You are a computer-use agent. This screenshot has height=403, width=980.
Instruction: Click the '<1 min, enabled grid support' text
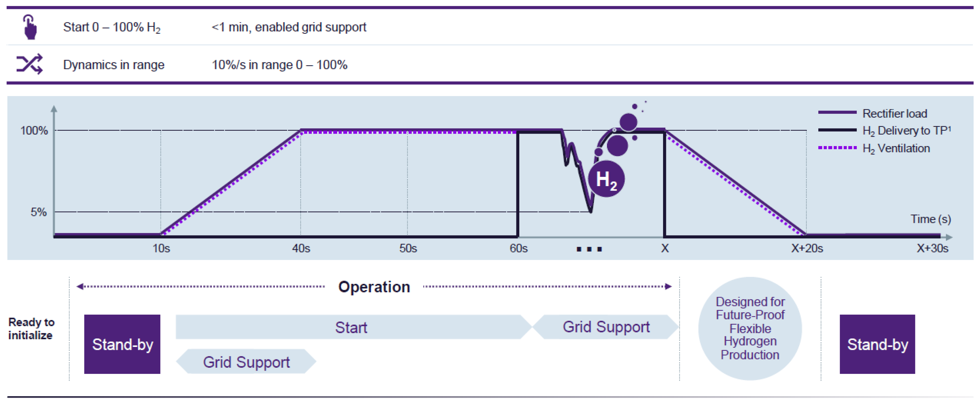289,27
